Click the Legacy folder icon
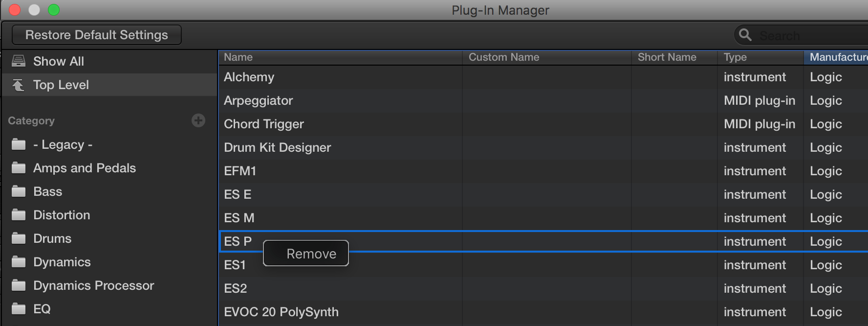Image resolution: width=868 pixels, height=326 pixels. 19,145
